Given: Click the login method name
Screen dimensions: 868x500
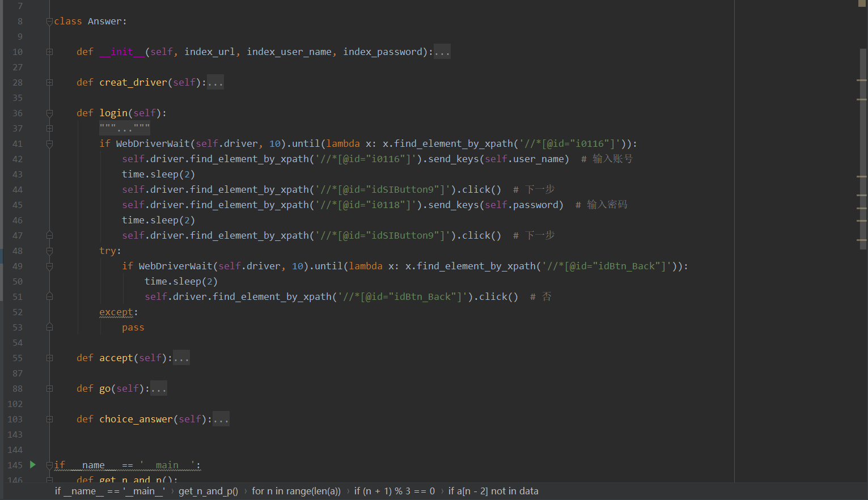Looking at the screenshot, I should [x=113, y=113].
